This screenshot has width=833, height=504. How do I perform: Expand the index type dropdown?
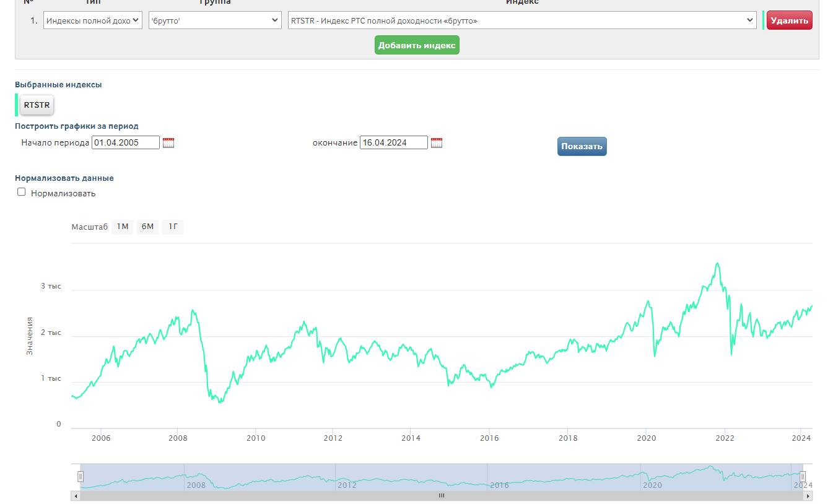click(93, 20)
